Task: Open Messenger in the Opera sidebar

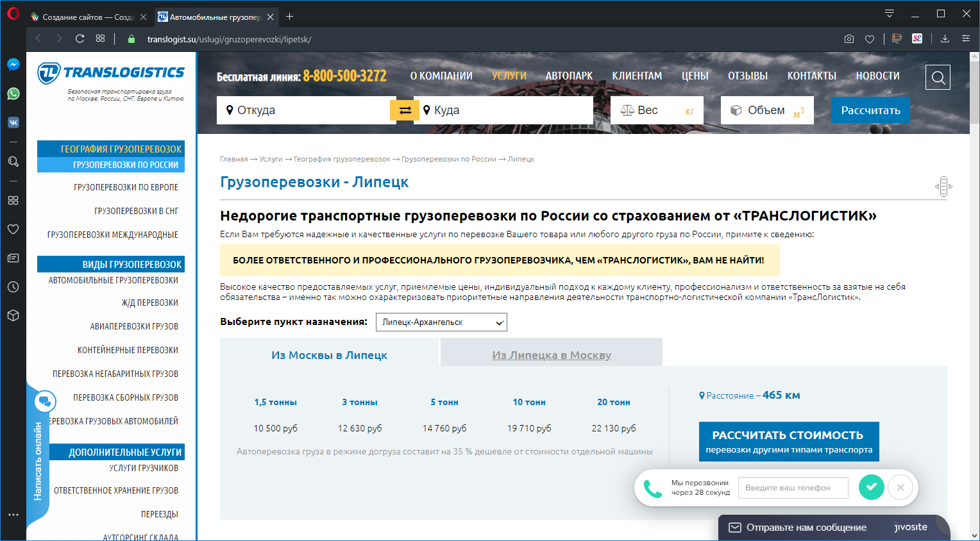Action: tap(13, 65)
